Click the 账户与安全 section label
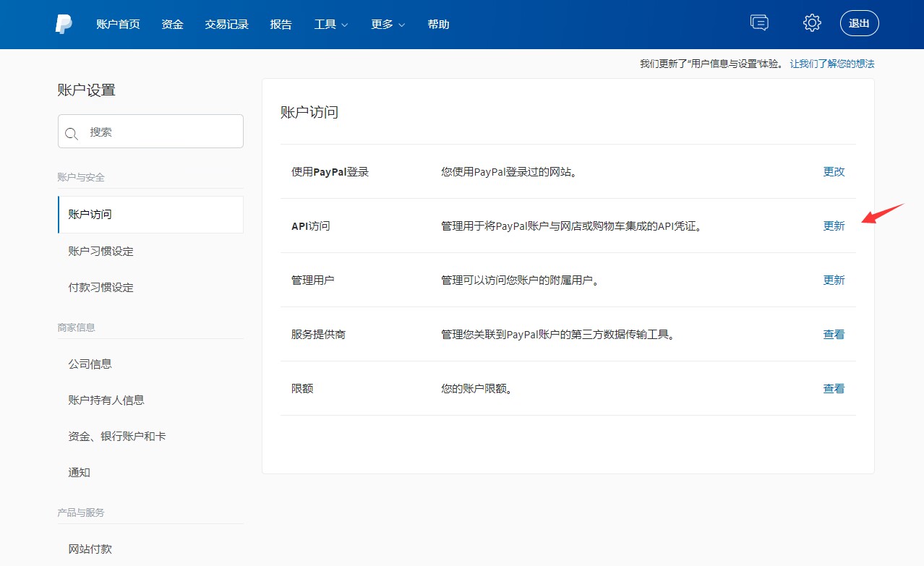 81,177
